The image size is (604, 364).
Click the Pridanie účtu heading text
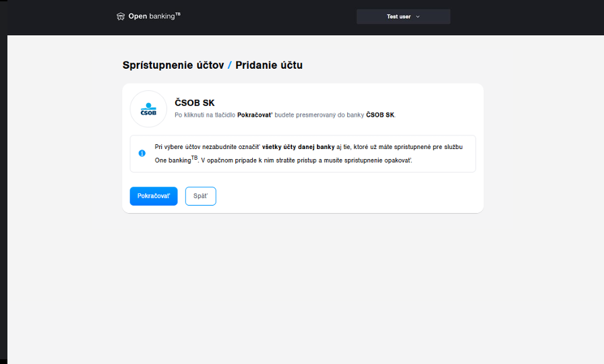click(x=269, y=65)
